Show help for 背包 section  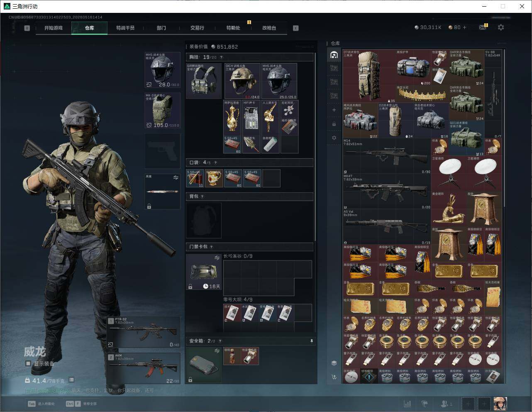[202, 196]
